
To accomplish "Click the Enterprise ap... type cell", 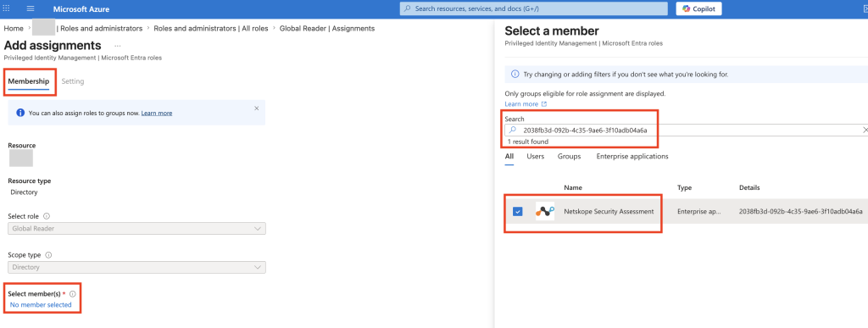I will click(x=699, y=211).
